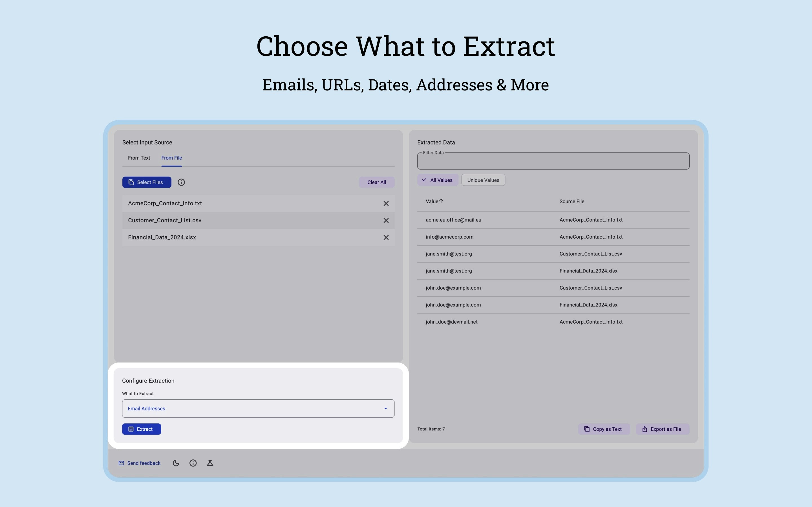Copy results using the Copy as Text icon
Viewport: 812px width, 507px height.
[x=587, y=429]
